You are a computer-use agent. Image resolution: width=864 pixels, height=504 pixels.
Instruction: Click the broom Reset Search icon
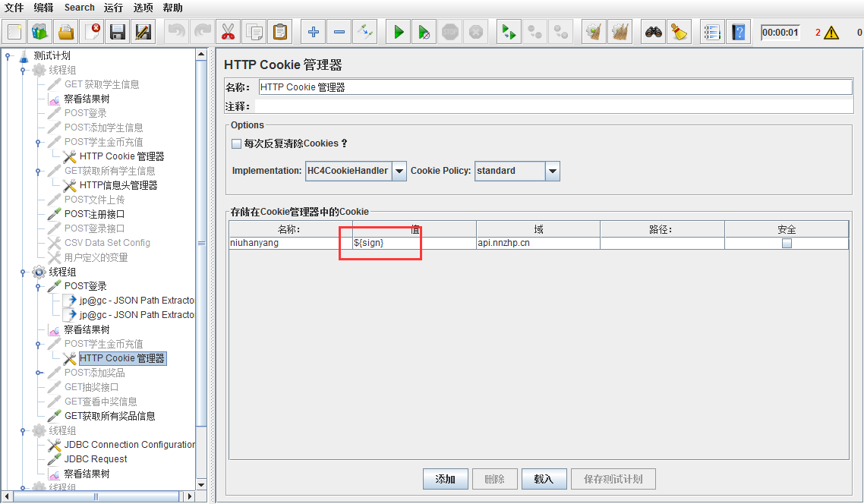pos(678,32)
